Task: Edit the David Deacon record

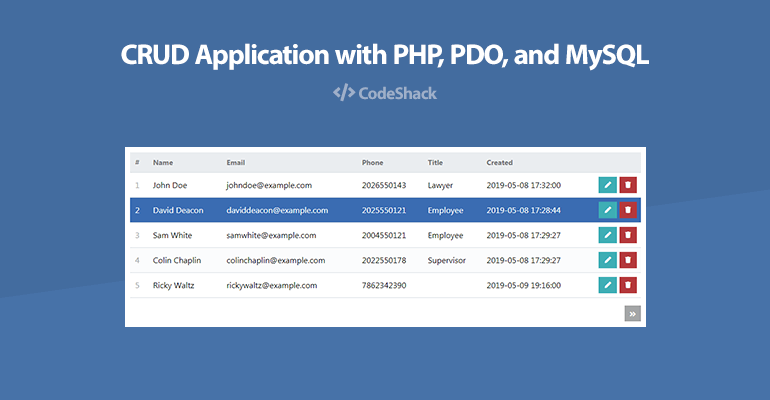Action: pos(607,210)
